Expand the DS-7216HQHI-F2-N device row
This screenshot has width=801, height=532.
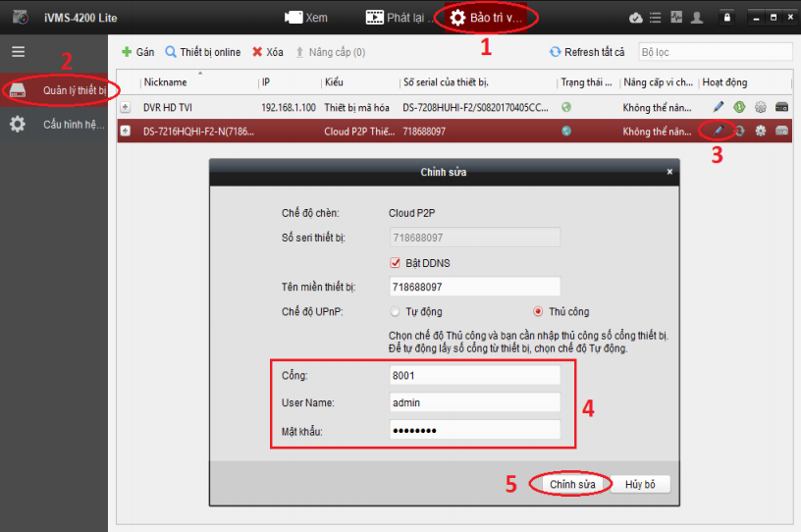coord(126,131)
